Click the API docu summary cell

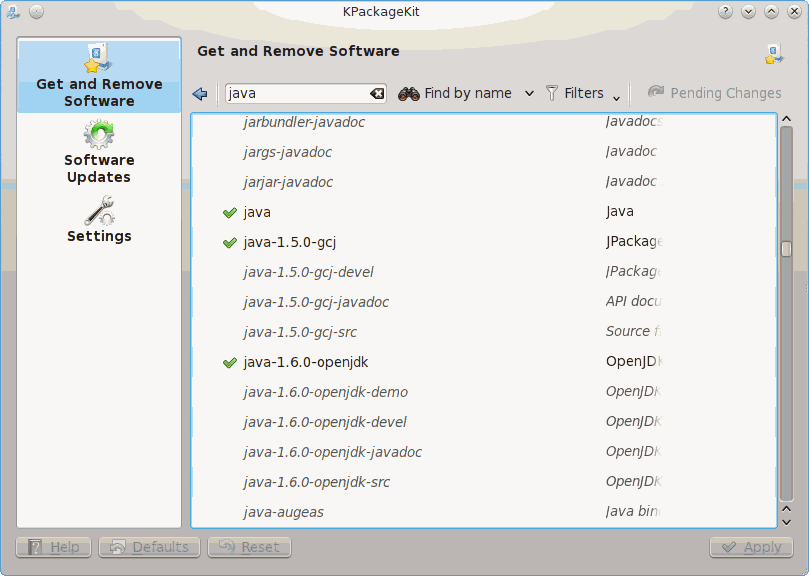click(634, 301)
